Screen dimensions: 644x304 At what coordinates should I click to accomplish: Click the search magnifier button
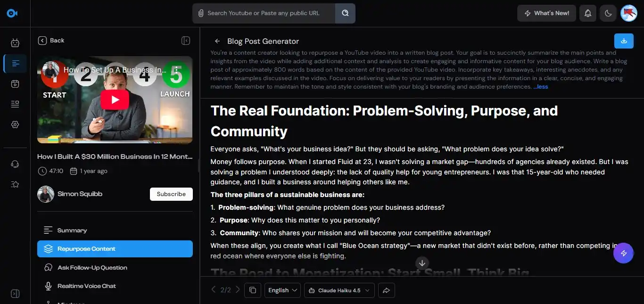pos(345,13)
